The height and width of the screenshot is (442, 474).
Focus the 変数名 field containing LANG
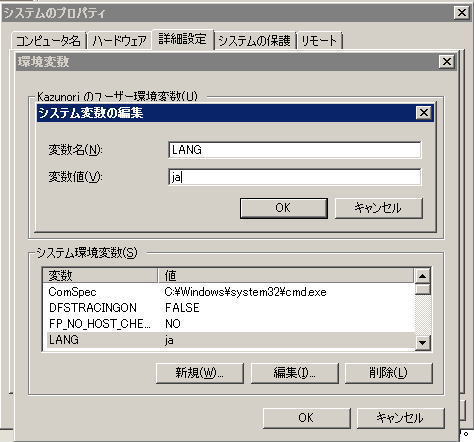(294, 150)
